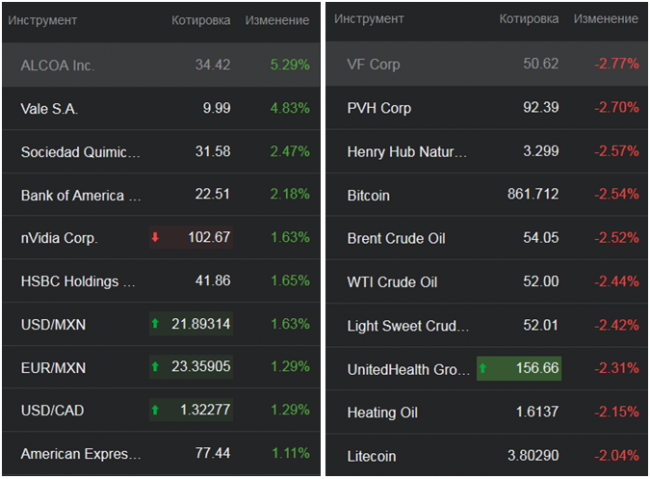Click the red down arrow beside nVidia quote

[x=155, y=237]
